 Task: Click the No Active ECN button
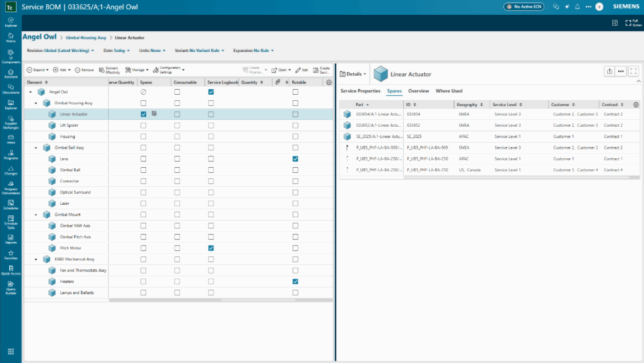click(525, 6)
